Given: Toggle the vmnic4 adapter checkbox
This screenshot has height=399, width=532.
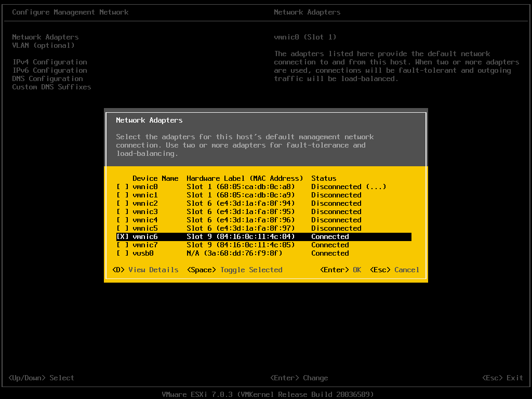Looking at the screenshot, I should click(123, 220).
